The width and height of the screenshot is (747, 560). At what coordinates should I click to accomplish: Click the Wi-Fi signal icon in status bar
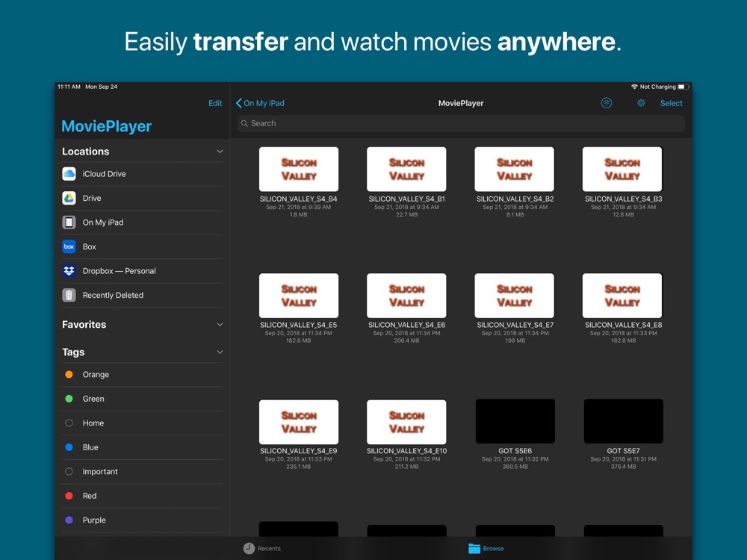coord(634,87)
